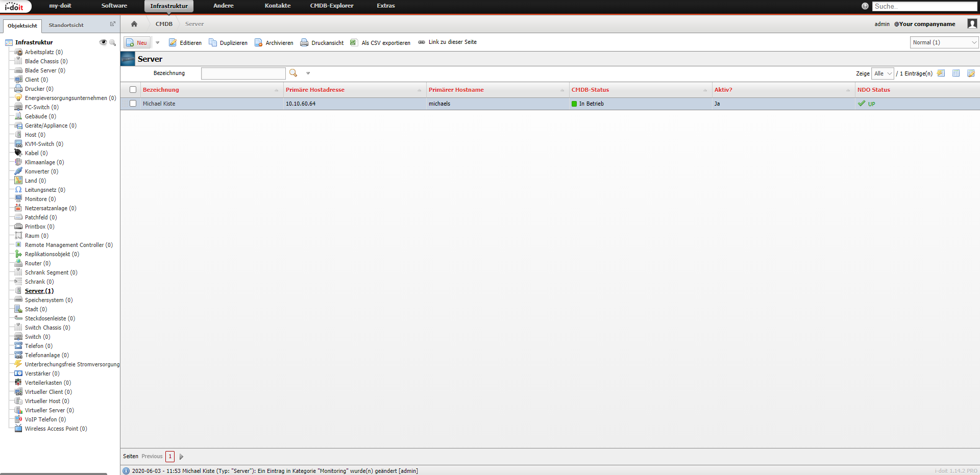The height and width of the screenshot is (475, 980).
Task: Toggle the eye icon in Infrastruktur tree
Action: [103, 42]
